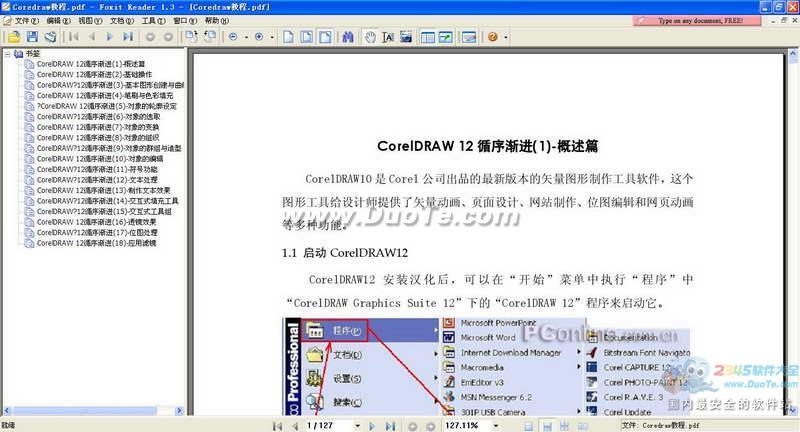Go to first page in status bar
The height and width of the screenshot is (432, 800).
(x=277, y=426)
